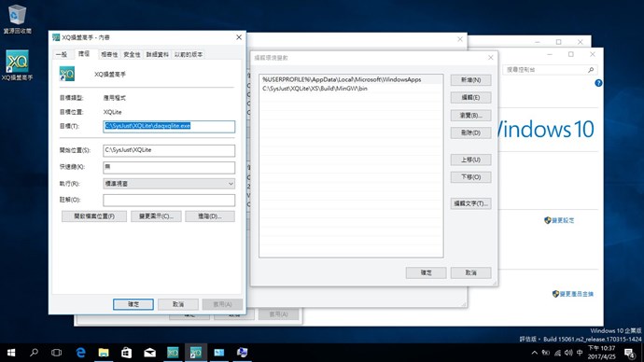Open taskbar search magnifier
Image resolution: width=644 pixels, height=362 pixels.
35,353
